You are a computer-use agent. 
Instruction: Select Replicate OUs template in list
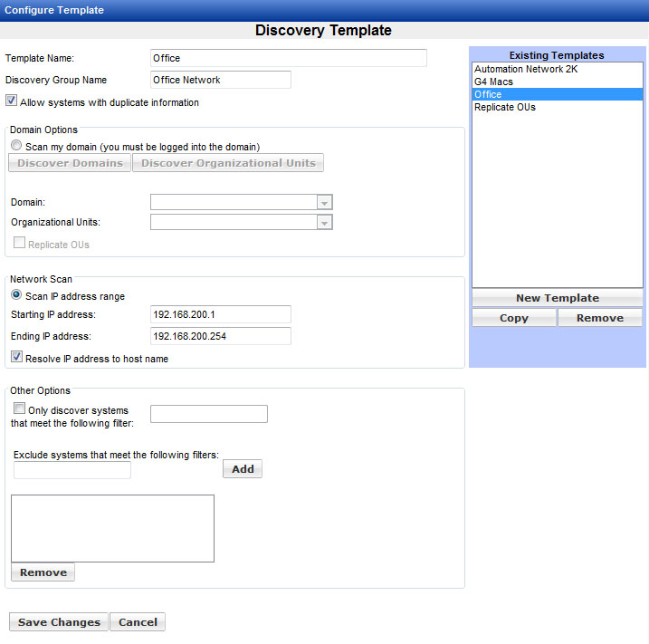(x=505, y=107)
